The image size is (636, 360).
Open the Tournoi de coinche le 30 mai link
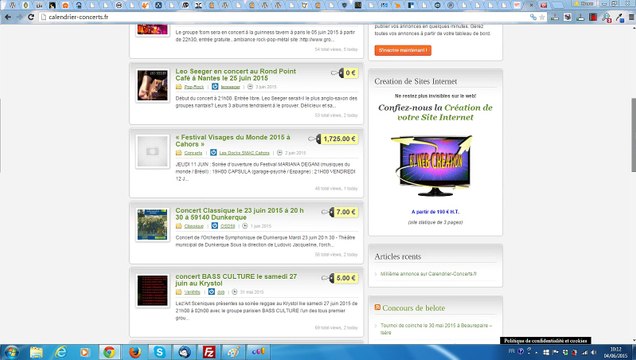pyautogui.click(x=436, y=329)
